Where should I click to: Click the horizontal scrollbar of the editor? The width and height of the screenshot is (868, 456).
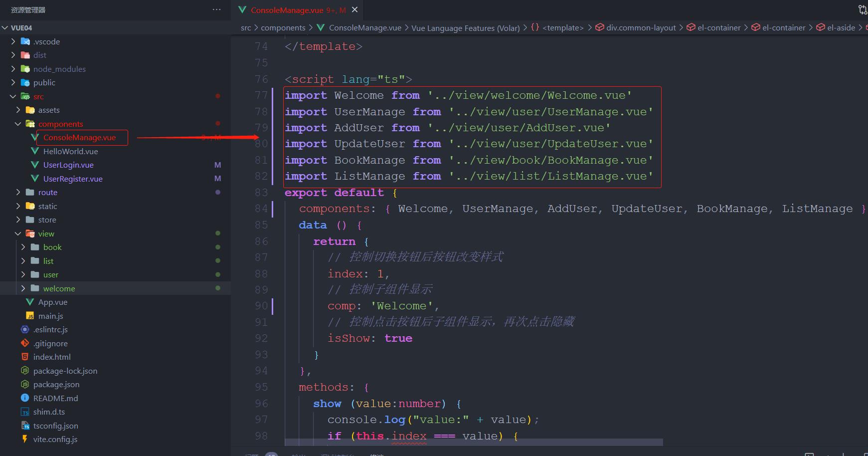click(474, 442)
